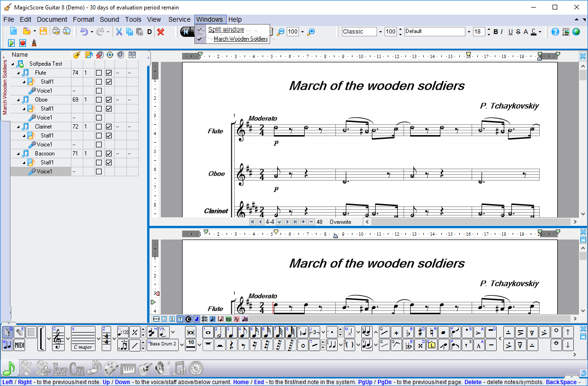Viewport: 588px width, 386px height.
Task: Insert a sharp accidental
Action: click(420, 332)
